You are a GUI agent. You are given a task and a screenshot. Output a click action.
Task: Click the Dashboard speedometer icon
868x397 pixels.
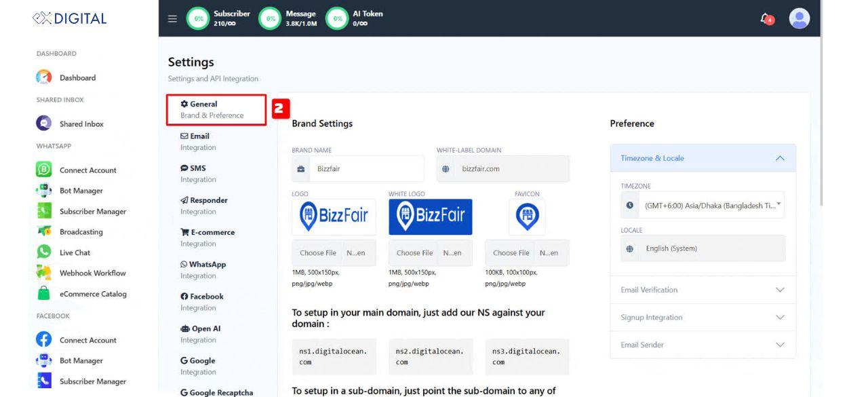(x=44, y=77)
